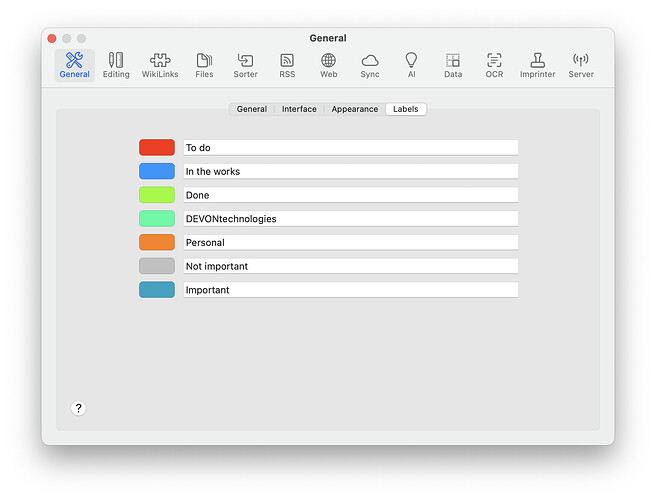Select the General sub-tab
Screen dimensions: 656x500
pyautogui.click(x=251, y=109)
